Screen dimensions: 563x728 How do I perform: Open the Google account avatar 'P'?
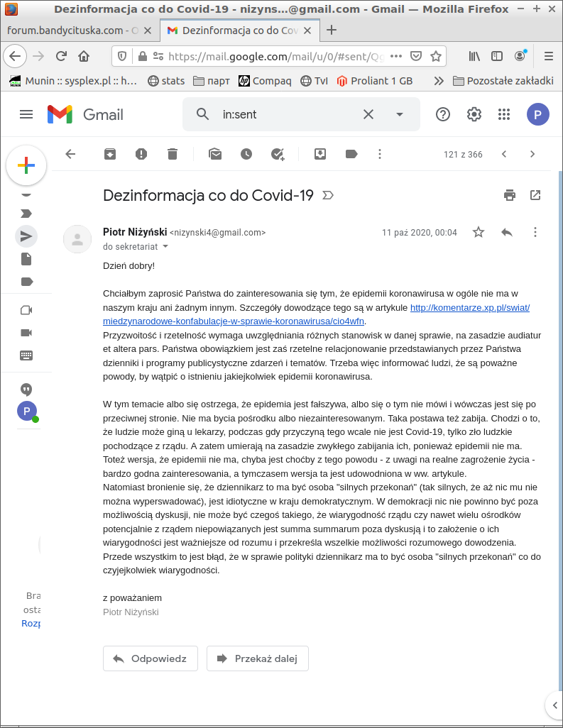coord(538,114)
